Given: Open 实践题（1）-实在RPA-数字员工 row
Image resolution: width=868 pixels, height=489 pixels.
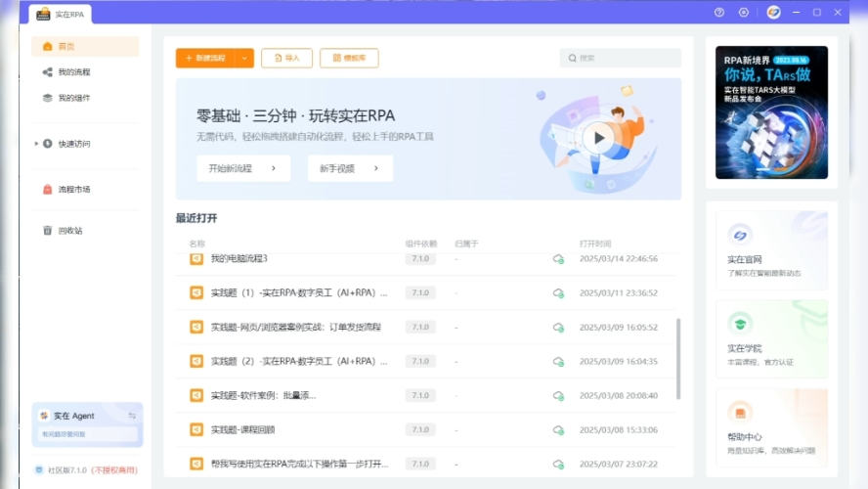Looking at the screenshot, I should 425,293.
